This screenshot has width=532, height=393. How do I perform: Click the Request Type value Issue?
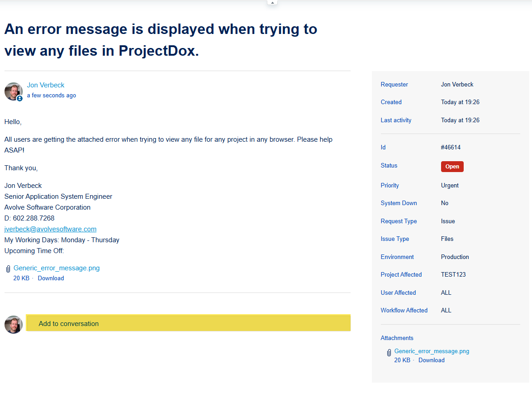pos(448,221)
